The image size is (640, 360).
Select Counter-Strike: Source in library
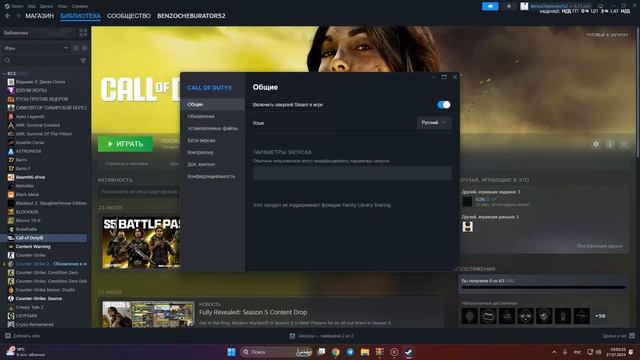click(38, 298)
